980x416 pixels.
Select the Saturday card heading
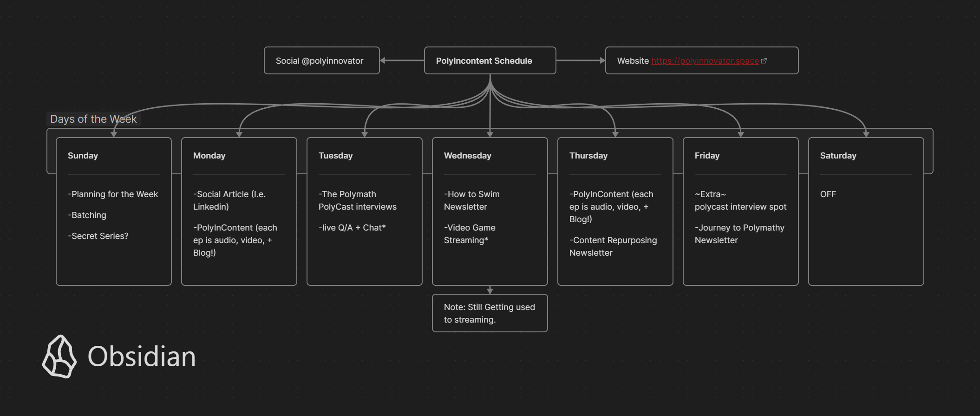(838, 156)
